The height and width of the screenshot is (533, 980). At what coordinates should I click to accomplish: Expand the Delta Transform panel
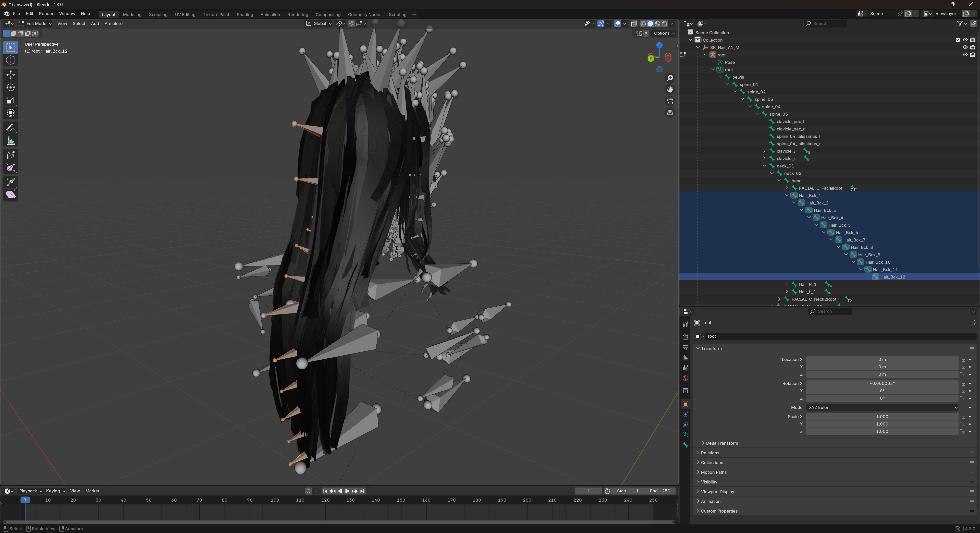[722, 443]
